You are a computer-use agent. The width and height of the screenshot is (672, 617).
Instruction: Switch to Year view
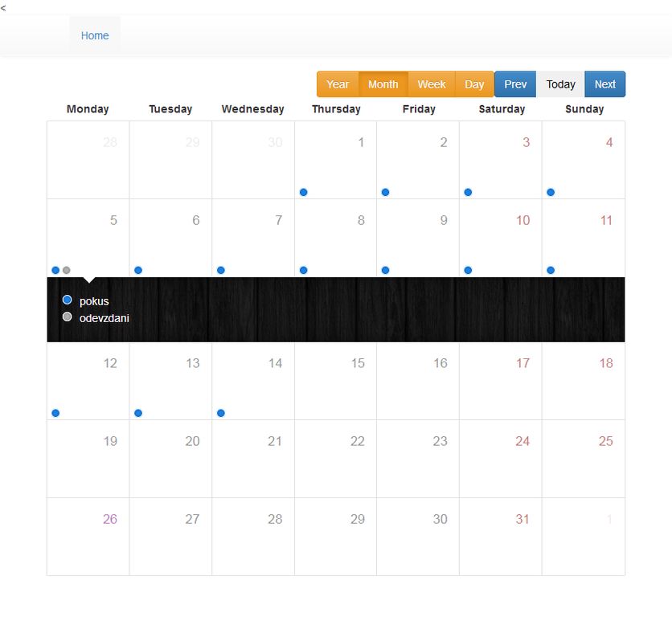pos(338,84)
